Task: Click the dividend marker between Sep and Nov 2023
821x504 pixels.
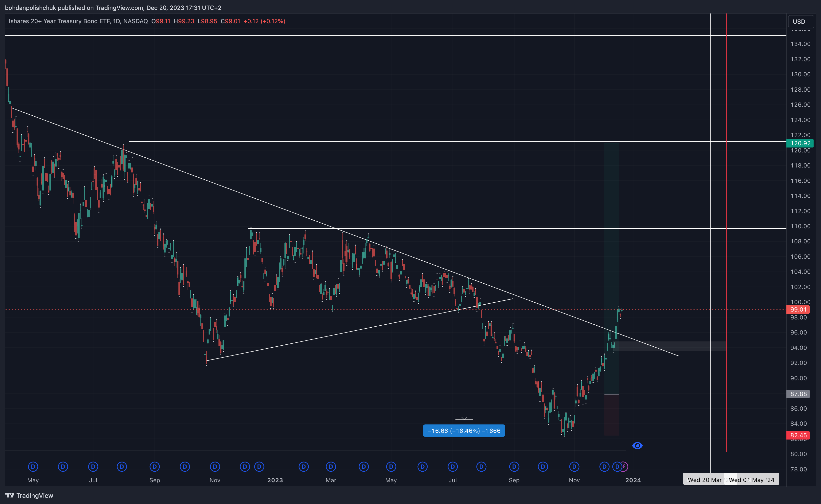Action: (x=543, y=467)
